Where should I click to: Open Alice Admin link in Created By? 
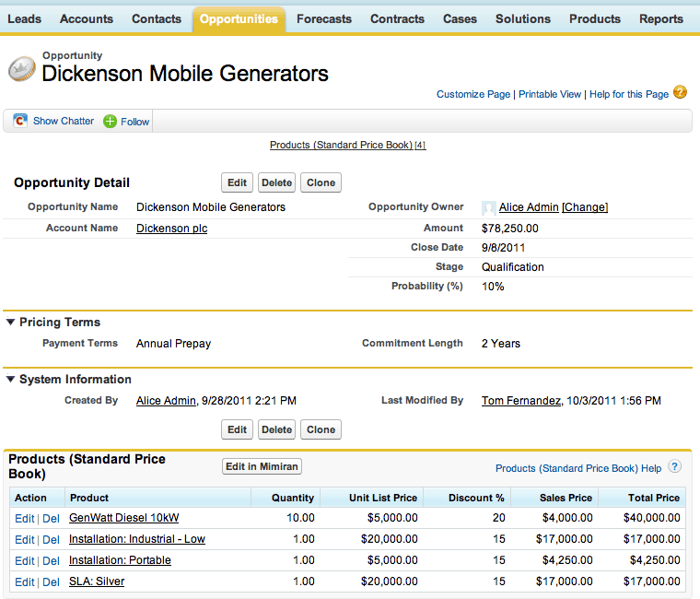coord(166,401)
